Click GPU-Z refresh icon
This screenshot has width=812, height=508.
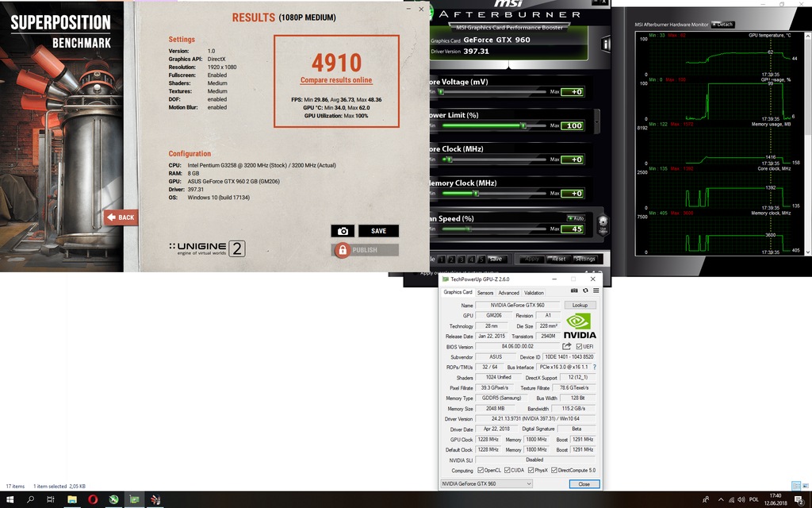point(586,291)
